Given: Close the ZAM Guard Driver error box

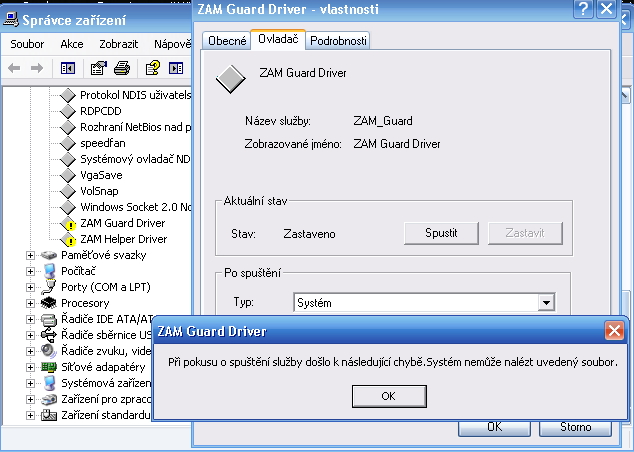Looking at the screenshot, I should tap(614, 331).
